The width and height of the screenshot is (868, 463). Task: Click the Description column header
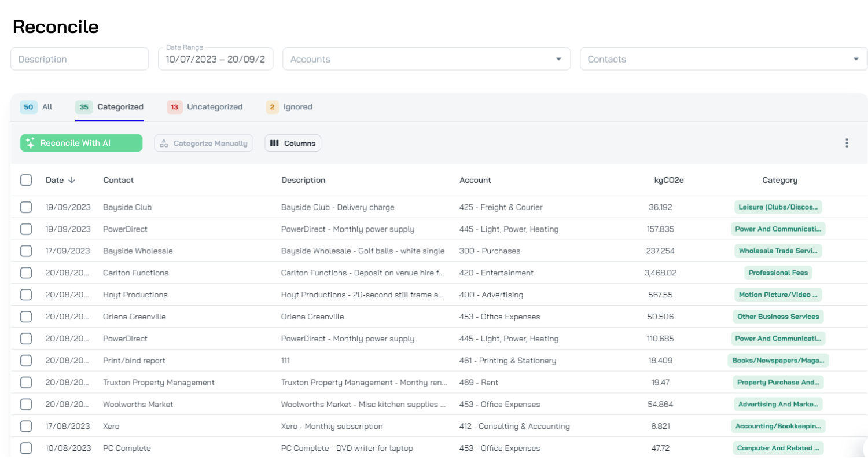click(x=303, y=180)
